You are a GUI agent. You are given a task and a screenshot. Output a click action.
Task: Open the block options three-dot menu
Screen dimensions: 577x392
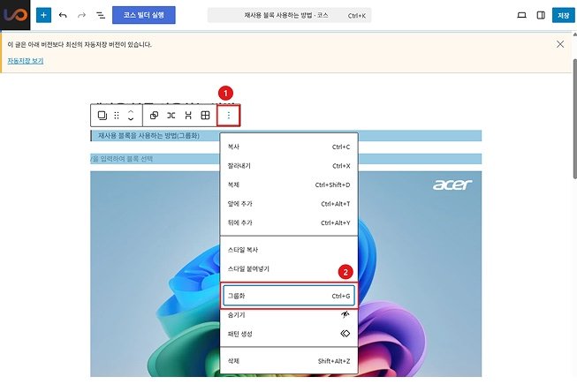[229, 116]
